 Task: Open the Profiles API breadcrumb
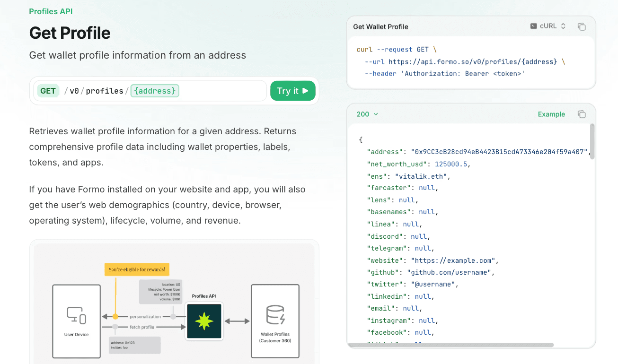[x=51, y=11]
